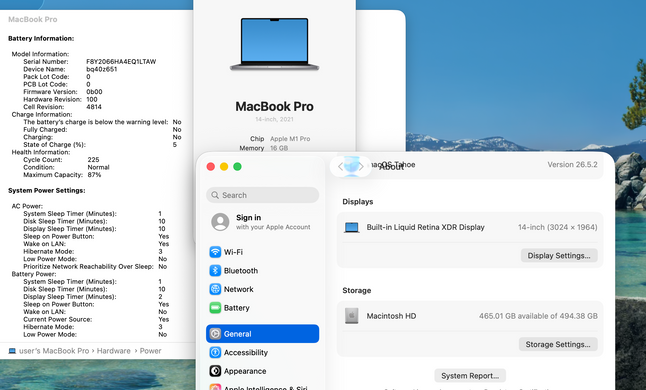
Task: Click the Charge Information label
Action: 42,114
